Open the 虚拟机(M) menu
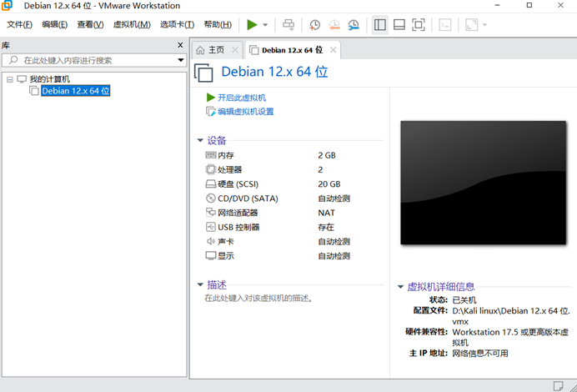This screenshot has width=577, height=392. click(x=132, y=25)
